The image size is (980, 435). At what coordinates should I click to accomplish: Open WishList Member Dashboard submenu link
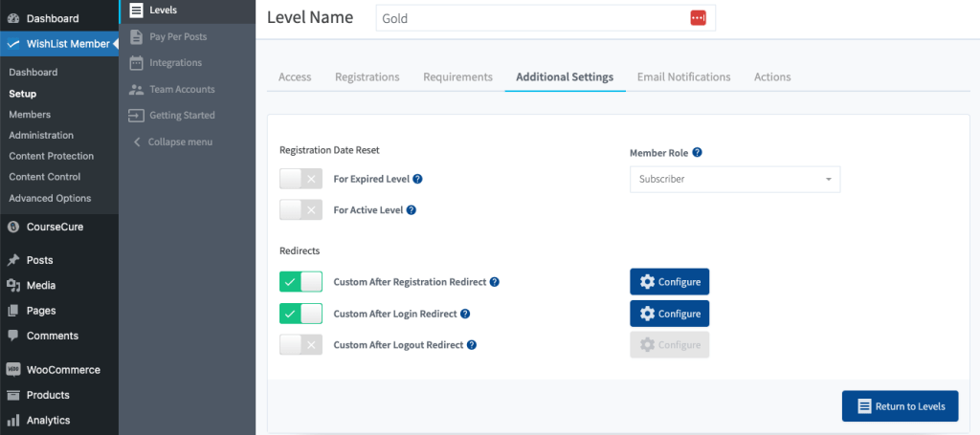point(33,73)
